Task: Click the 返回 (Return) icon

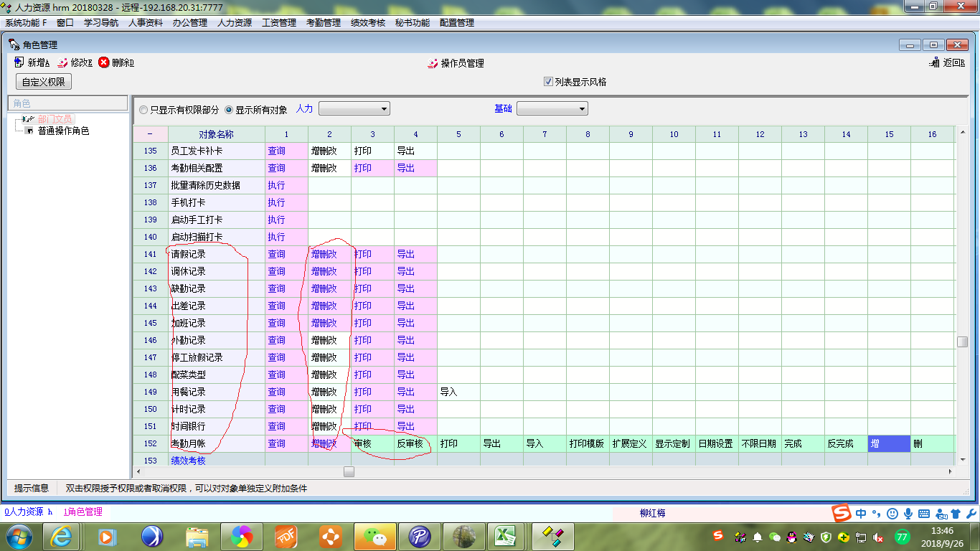Action: (934, 63)
